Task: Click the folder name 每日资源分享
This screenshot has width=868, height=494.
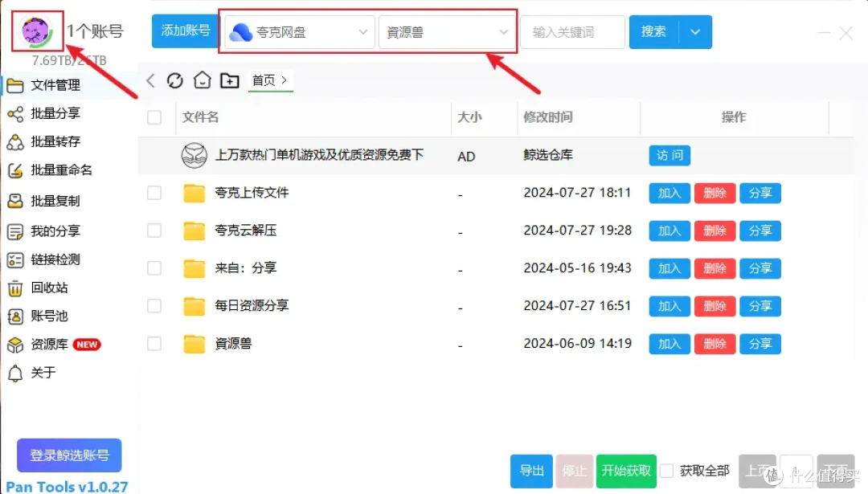Action: [252, 305]
